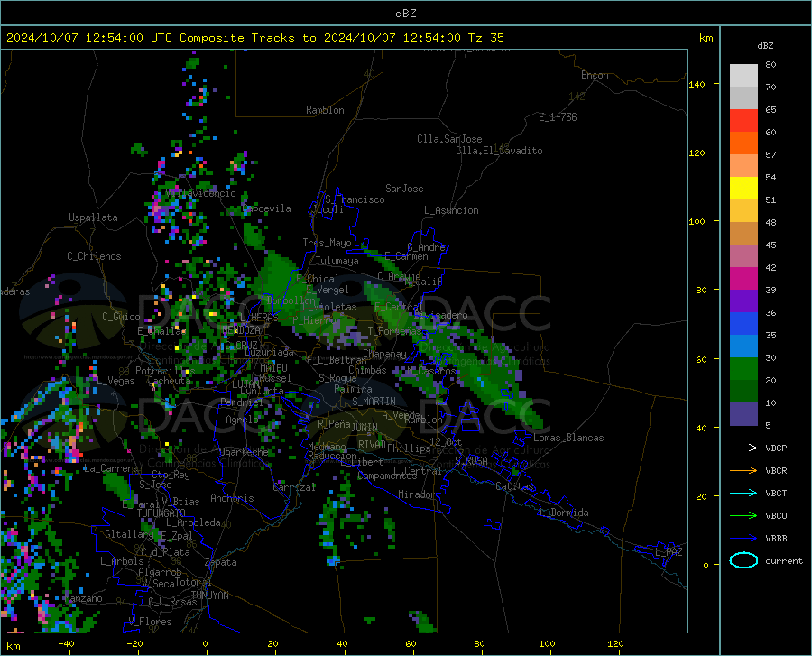
Task: Click the C_Chilenos map label
Action: coord(94,256)
